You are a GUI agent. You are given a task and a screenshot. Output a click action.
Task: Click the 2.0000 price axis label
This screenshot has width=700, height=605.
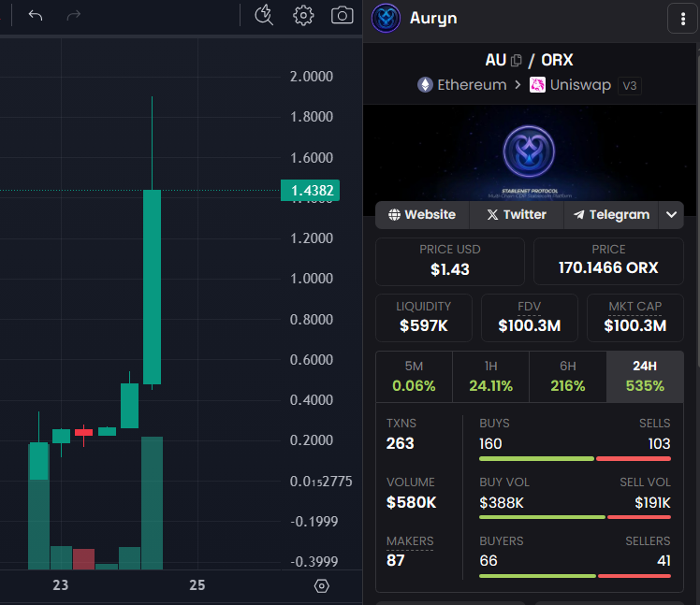[311, 77]
